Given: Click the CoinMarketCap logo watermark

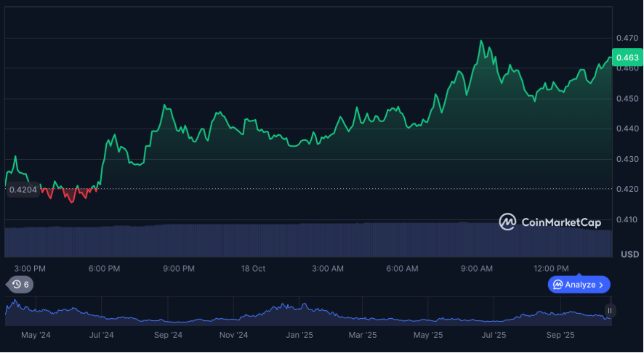Looking at the screenshot, I should pyautogui.click(x=550, y=222).
